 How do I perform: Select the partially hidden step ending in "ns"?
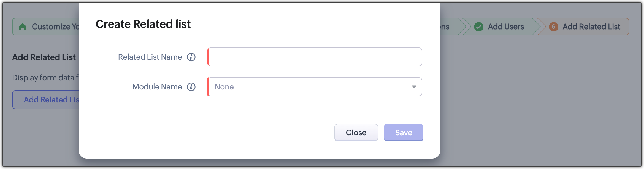446,27
